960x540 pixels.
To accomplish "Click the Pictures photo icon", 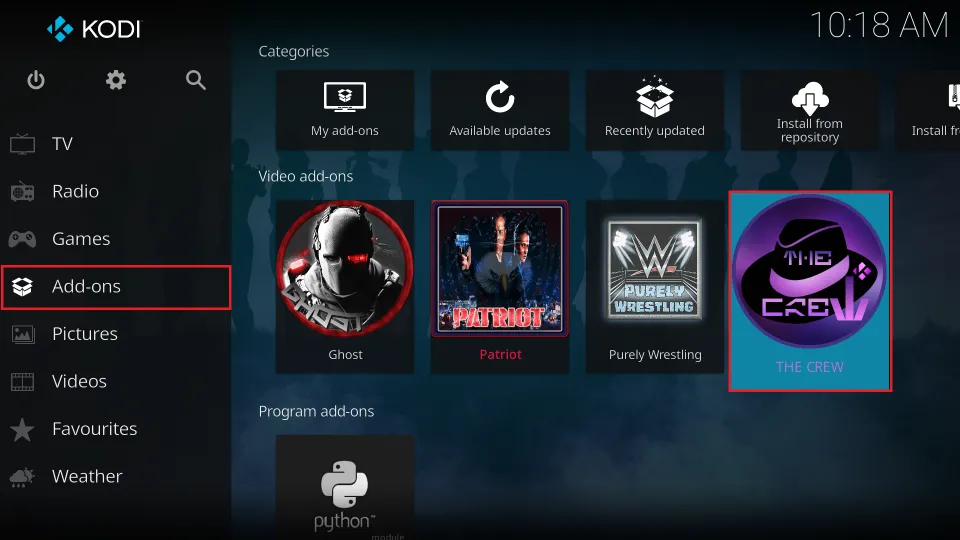I will pyautogui.click(x=23, y=334).
